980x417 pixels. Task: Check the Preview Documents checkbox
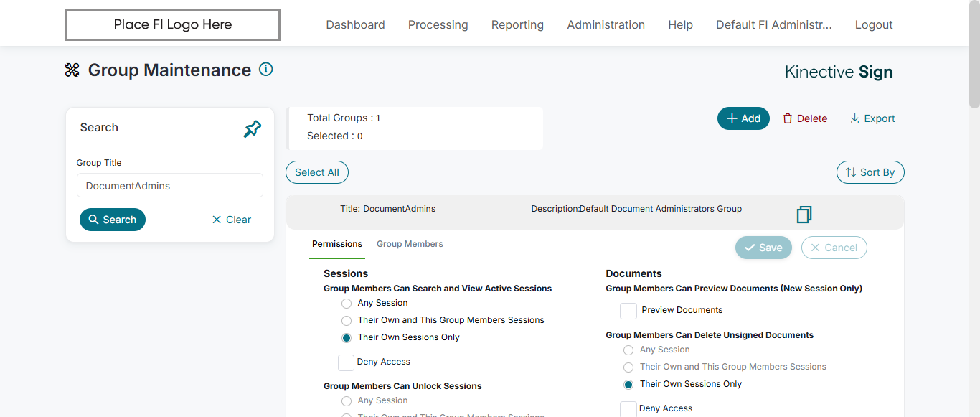click(x=628, y=311)
